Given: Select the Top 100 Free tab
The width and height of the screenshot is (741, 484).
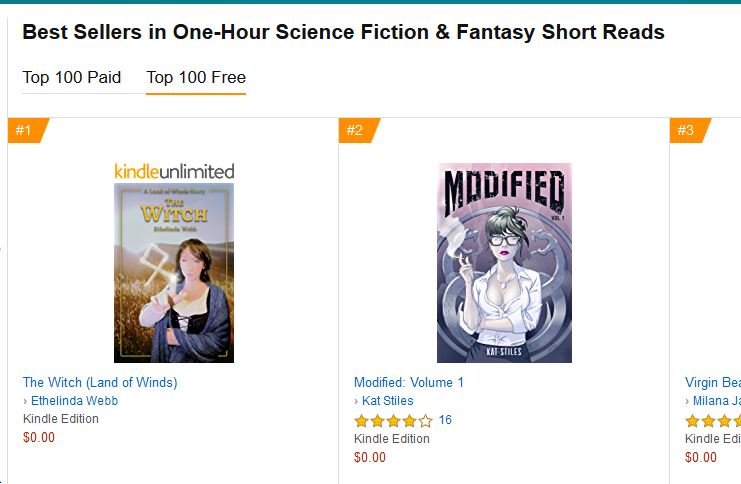Looking at the screenshot, I should [196, 77].
